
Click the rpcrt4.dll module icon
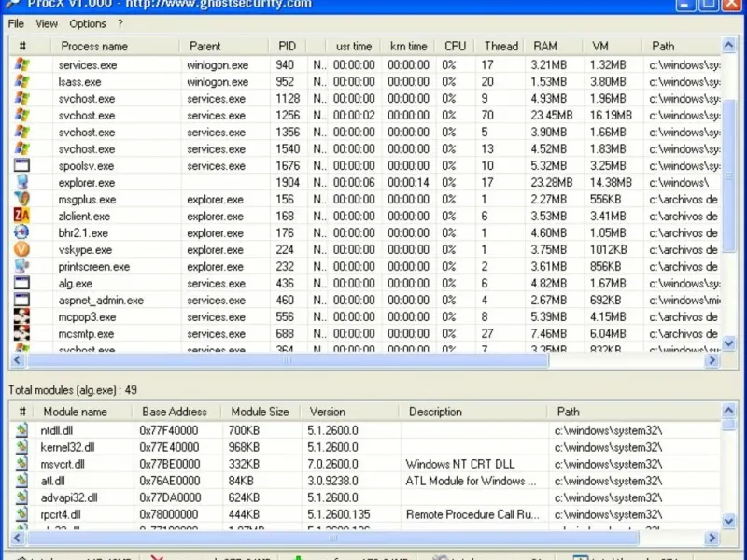point(21,514)
